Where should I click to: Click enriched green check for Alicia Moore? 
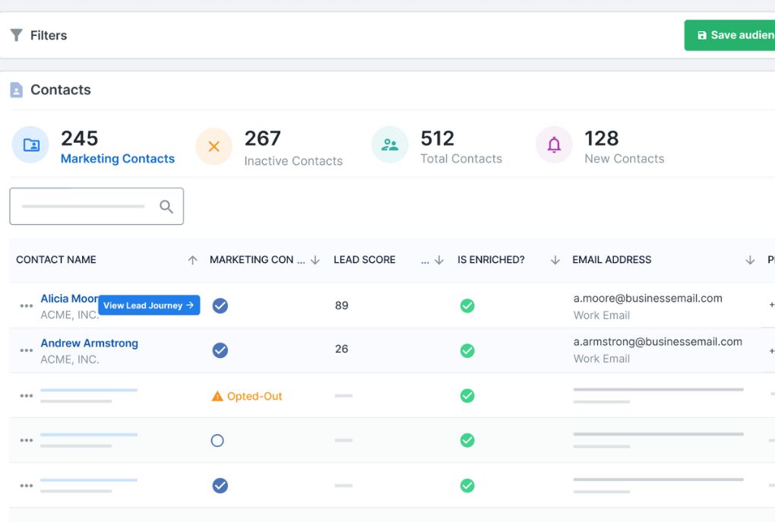click(467, 306)
